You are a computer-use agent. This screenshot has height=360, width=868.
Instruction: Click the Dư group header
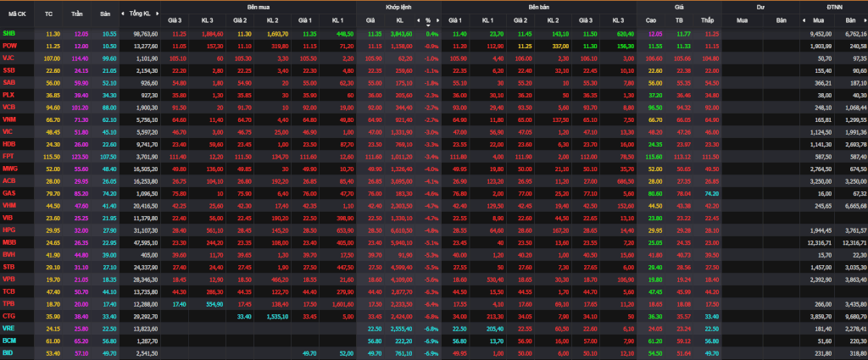click(760, 7)
